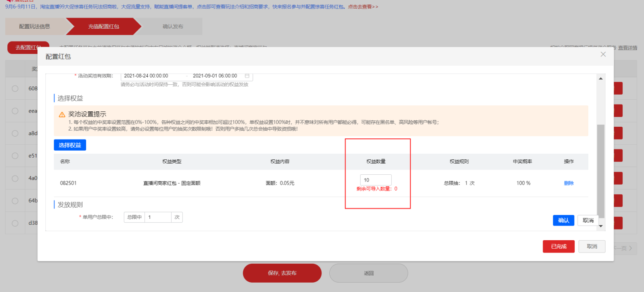Click the scrollbar up arrow in the dialog
644x292 pixels.
pyautogui.click(x=601, y=78)
